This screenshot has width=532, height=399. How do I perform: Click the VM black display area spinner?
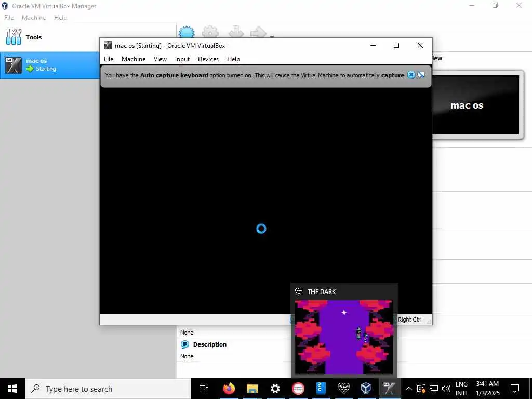click(261, 229)
